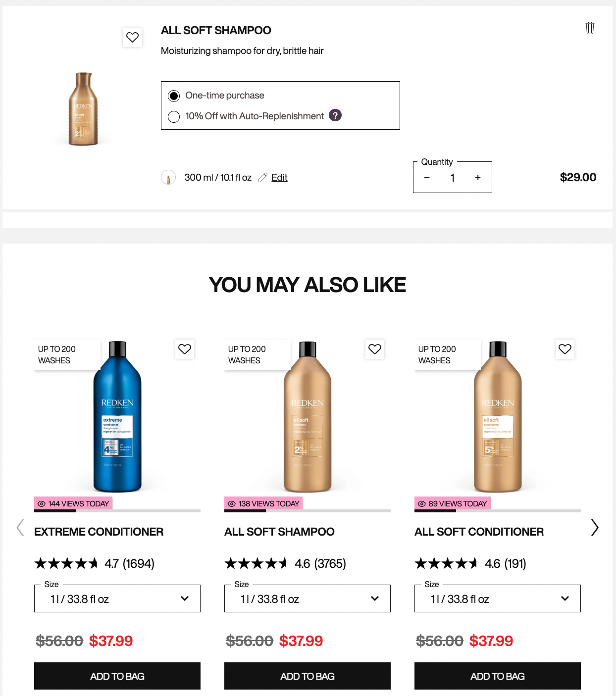Add All Soft Conditioner to bag
616x696 pixels.
(498, 676)
